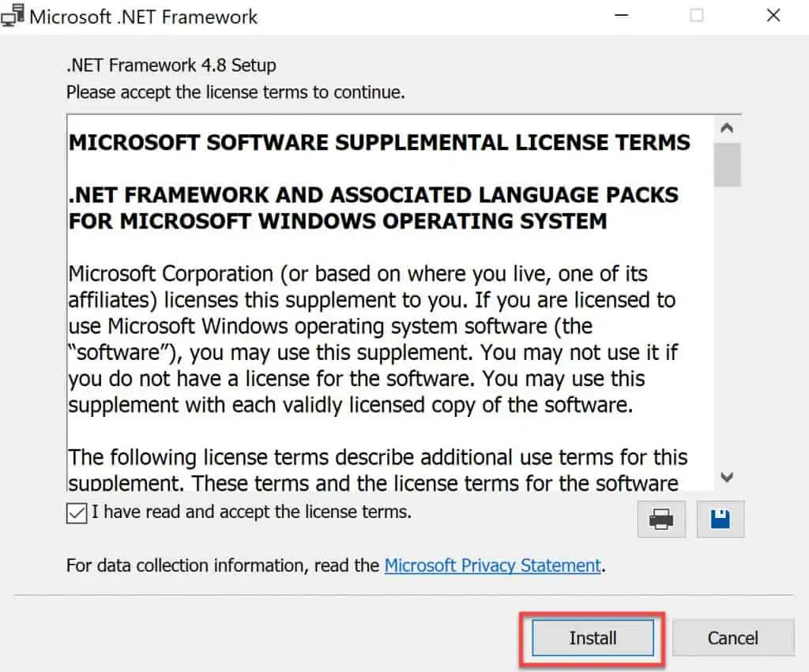The image size is (809, 672).
Task: Close the .NET Framework setup window
Action: click(773, 16)
